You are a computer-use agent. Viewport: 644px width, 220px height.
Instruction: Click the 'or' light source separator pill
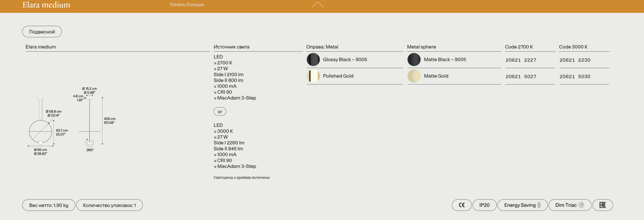220,112
